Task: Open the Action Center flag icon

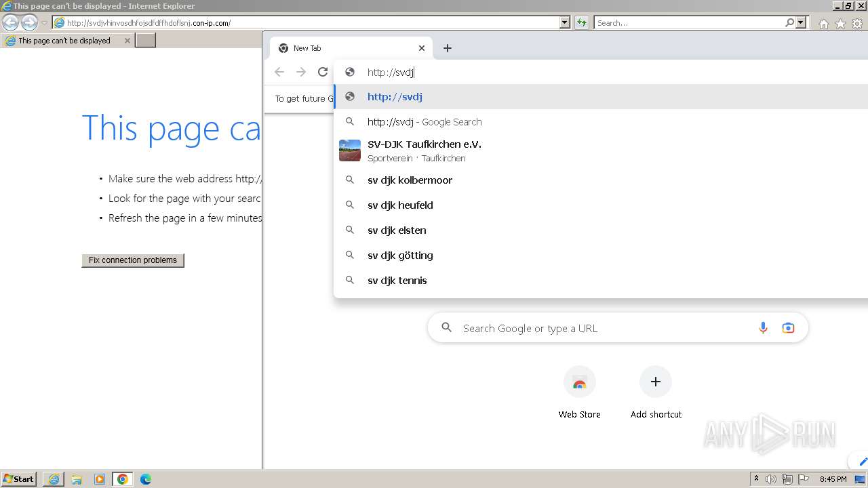Action: [803, 479]
